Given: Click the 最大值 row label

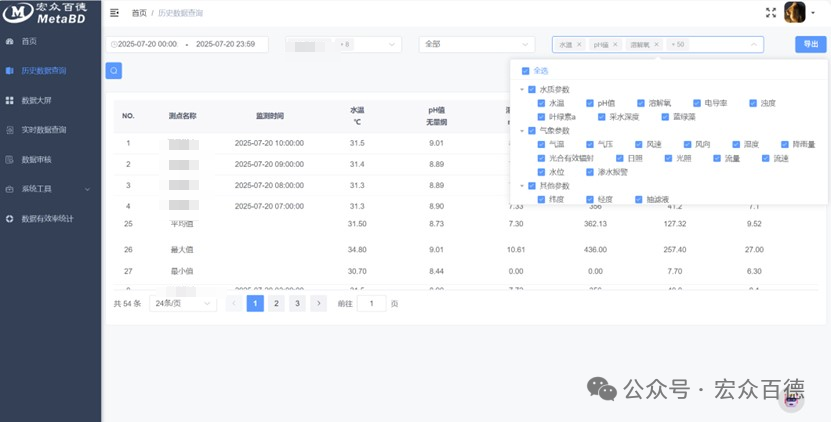Looking at the screenshot, I should click(181, 249).
